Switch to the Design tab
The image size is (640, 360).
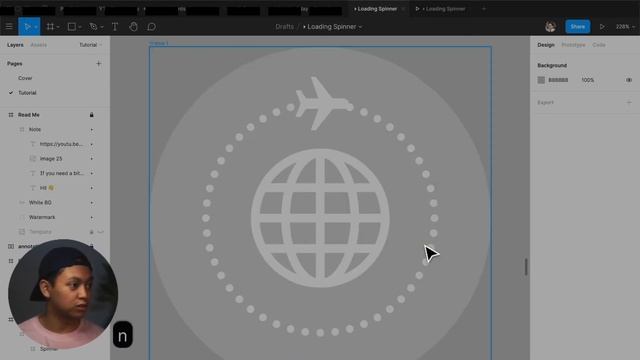point(546,45)
